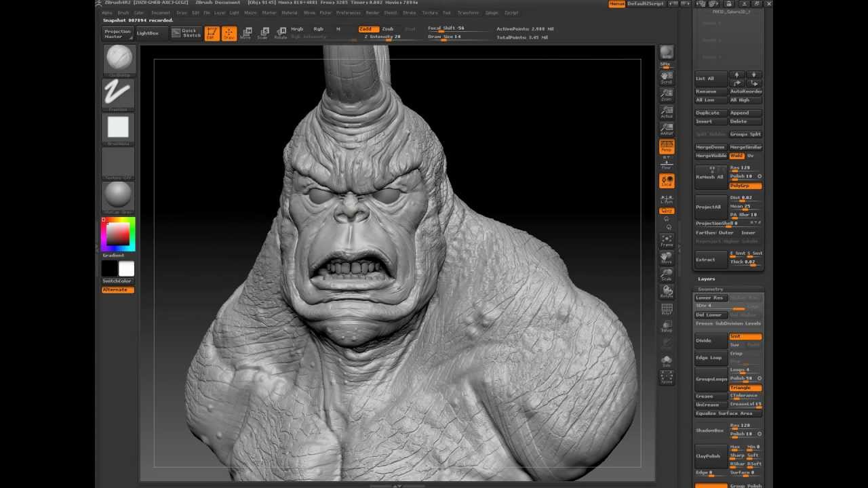Toggle PolyGrp option for Remesh

pyautogui.click(x=745, y=186)
